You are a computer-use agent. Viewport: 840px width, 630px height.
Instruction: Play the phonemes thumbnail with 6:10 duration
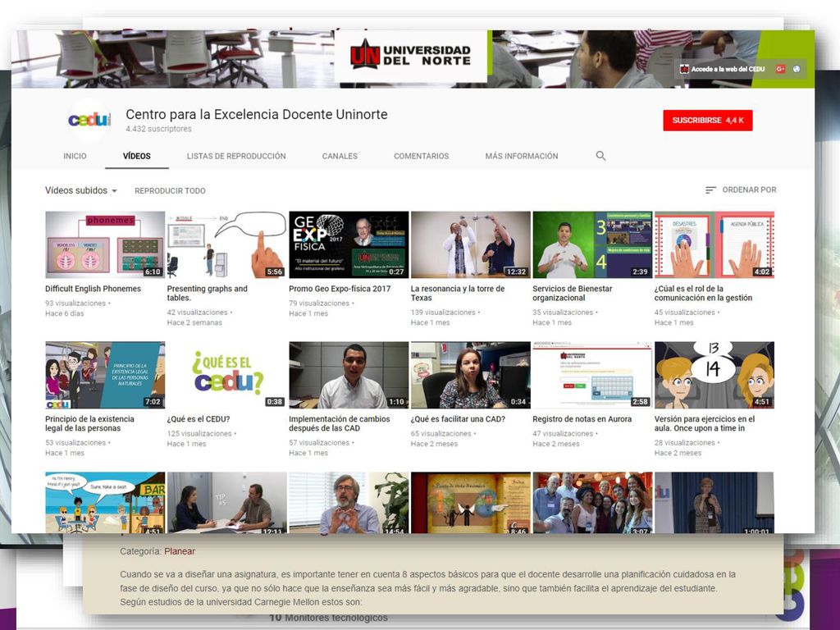[x=105, y=244]
